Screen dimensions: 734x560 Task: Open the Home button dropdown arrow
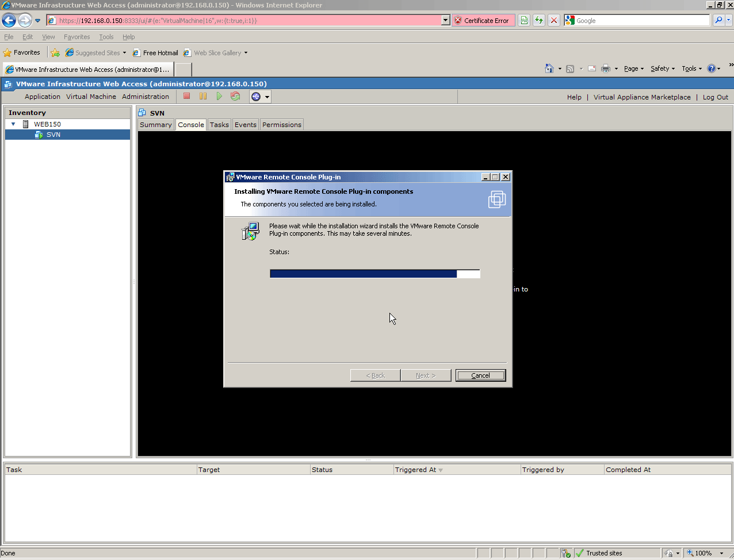pos(560,68)
